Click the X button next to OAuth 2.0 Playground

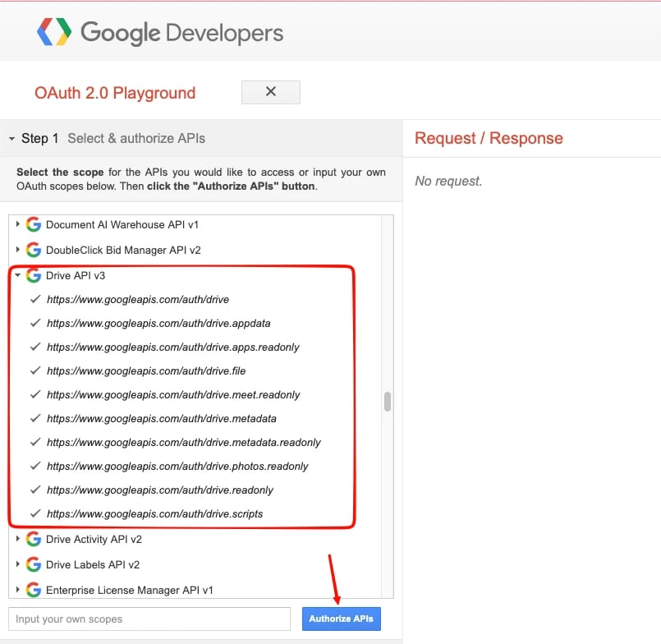click(271, 92)
